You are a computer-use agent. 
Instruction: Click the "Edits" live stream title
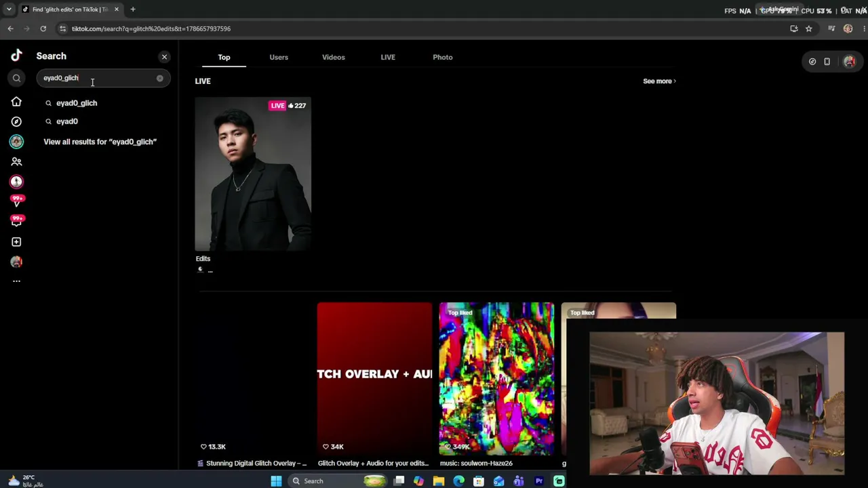(203, 258)
